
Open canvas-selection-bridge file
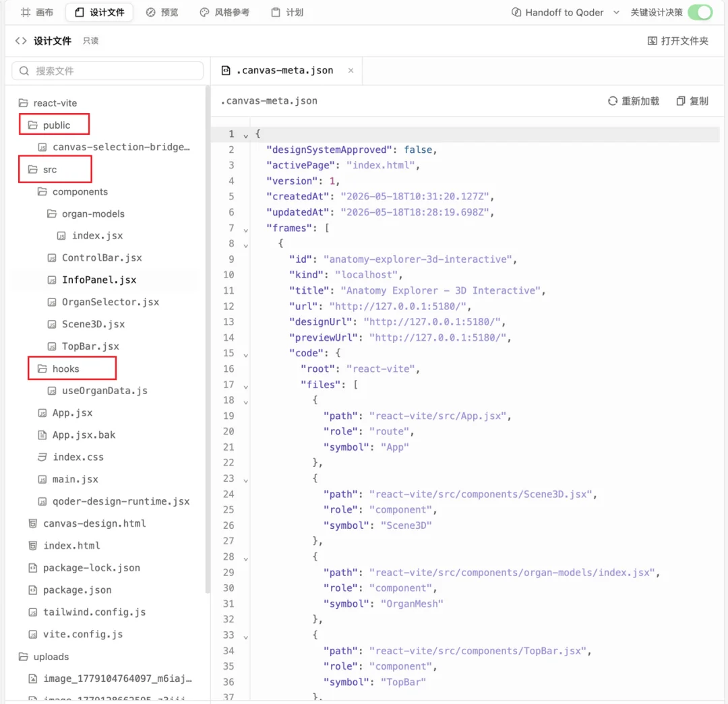point(114,147)
